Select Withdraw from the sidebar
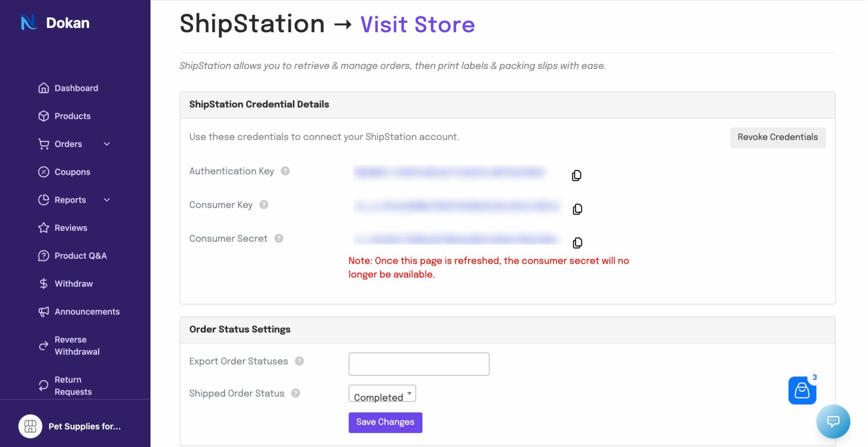The image size is (868, 447). coord(74,284)
